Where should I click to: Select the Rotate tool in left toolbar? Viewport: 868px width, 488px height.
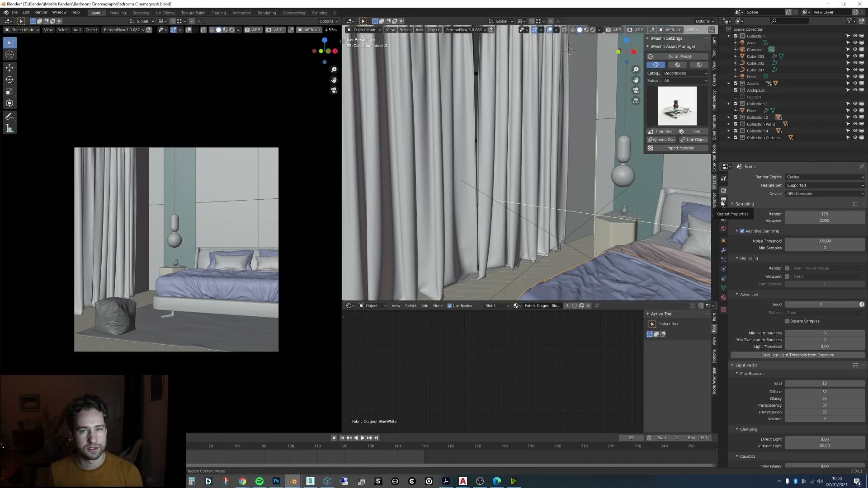(9, 80)
